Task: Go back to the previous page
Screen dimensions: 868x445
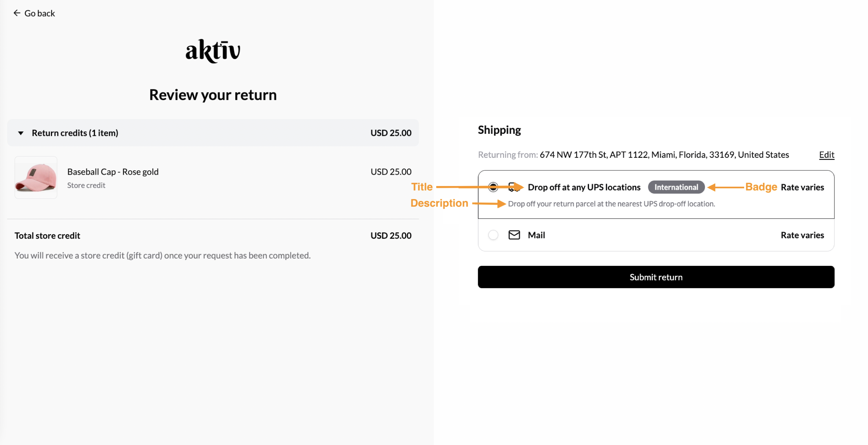Action: [x=34, y=13]
